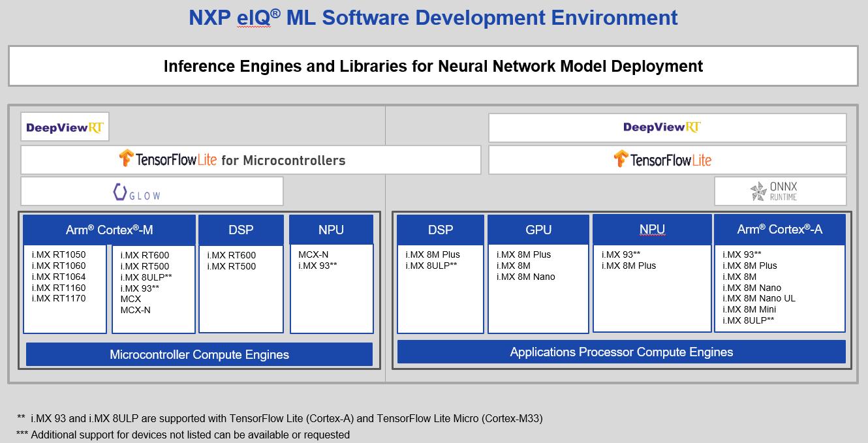Click the GPU header block
Screen dimensions: 868x443
(538, 229)
